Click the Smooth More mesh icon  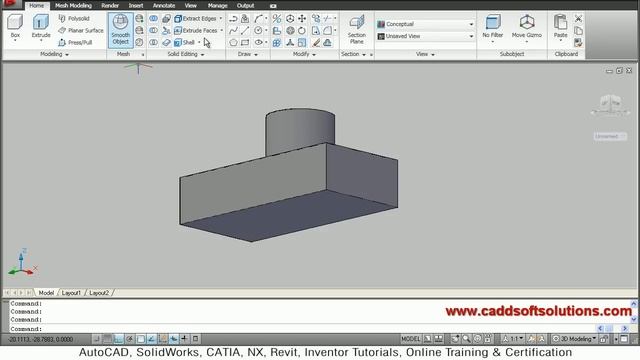coord(140,18)
